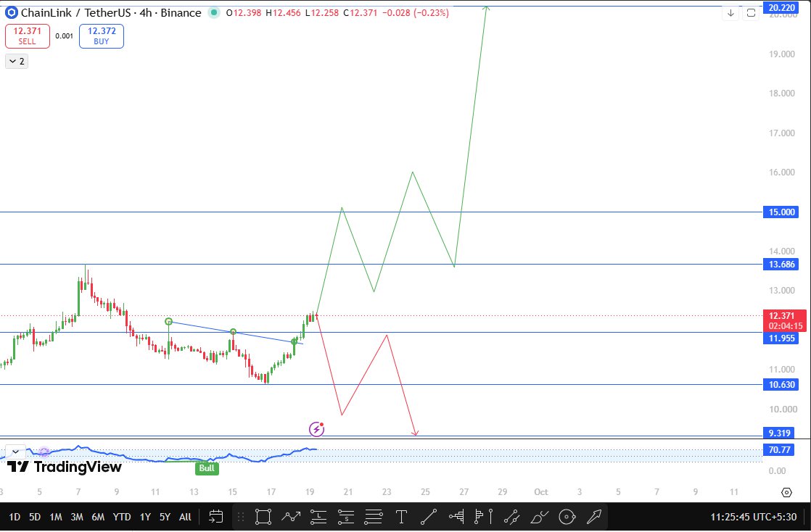Click the lightning event marker on chart

click(316, 429)
